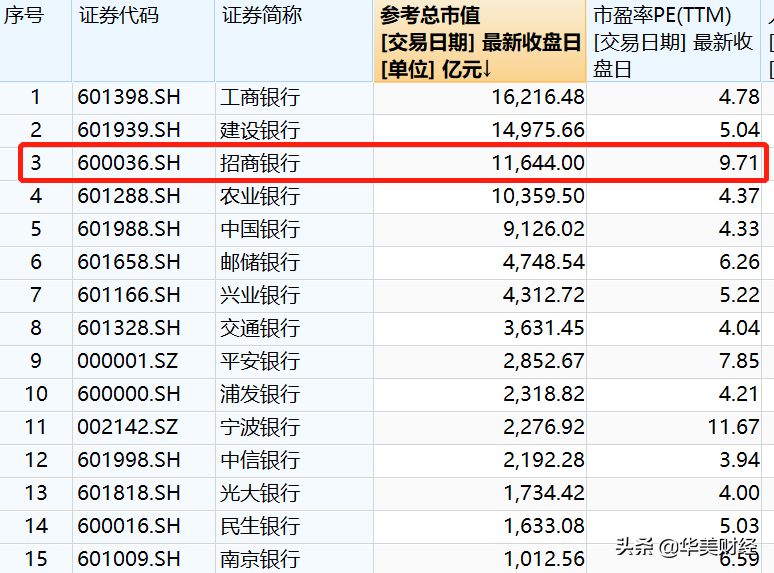Select market value 1,012.56
This screenshot has width=774, height=573.
pyautogui.click(x=544, y=559)
